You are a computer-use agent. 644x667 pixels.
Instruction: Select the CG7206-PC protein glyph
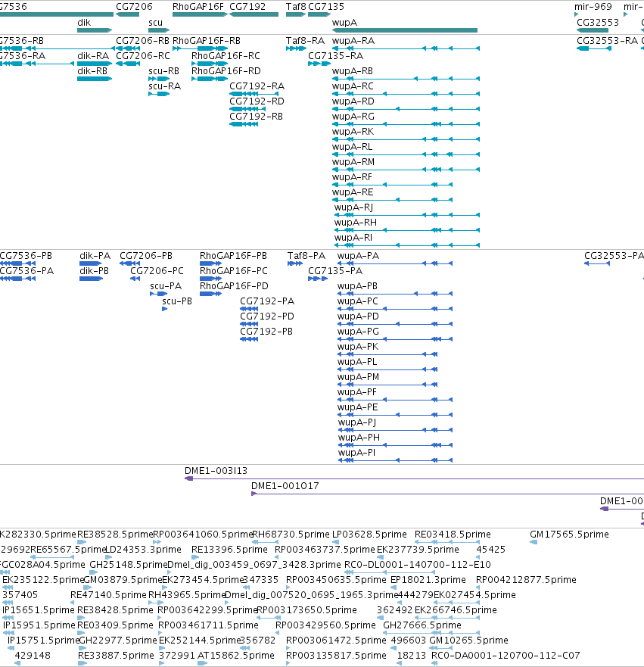pyautogui.click(x=135, y=279)
